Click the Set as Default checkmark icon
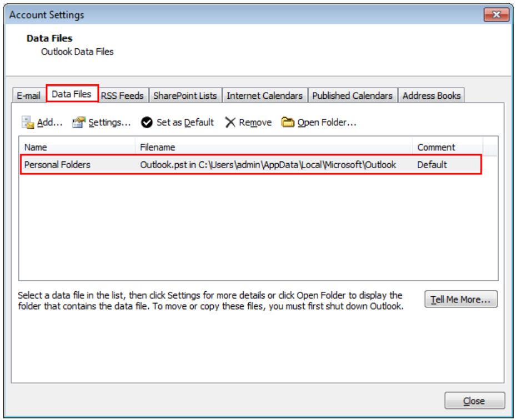 pos(147,122)
